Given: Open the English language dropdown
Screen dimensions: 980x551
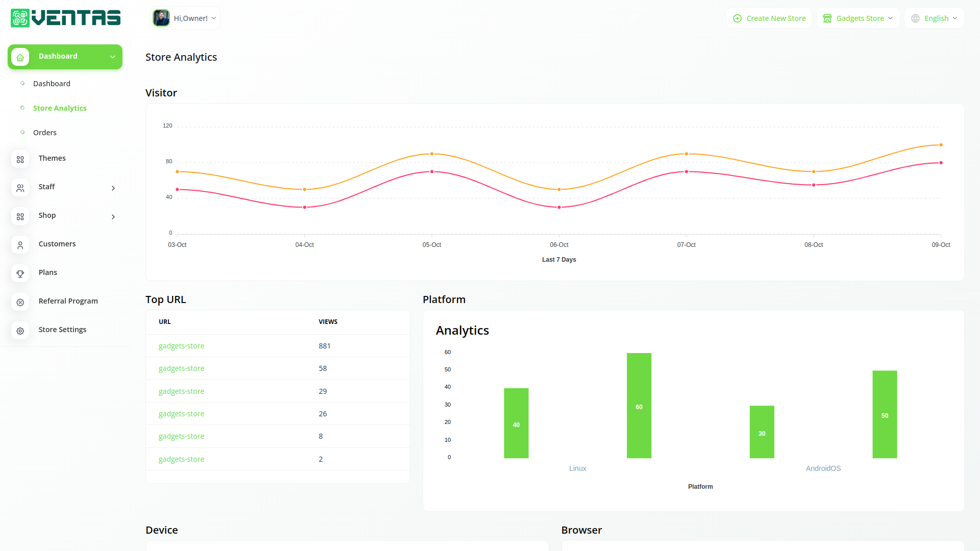Looking at the screenshot, I should (x=935, y=18).
